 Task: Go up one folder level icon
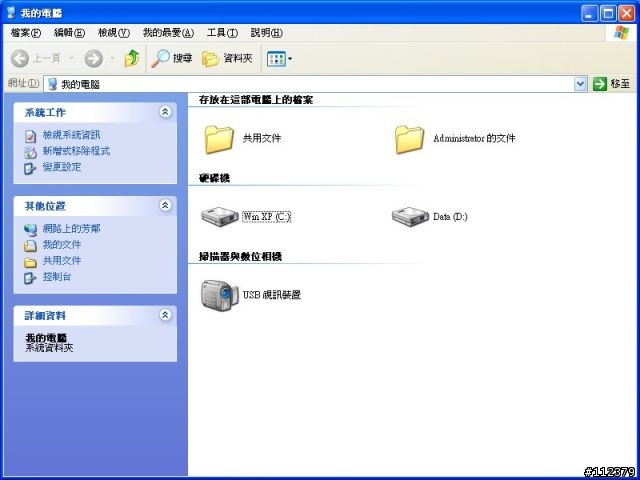pos(132,59)
